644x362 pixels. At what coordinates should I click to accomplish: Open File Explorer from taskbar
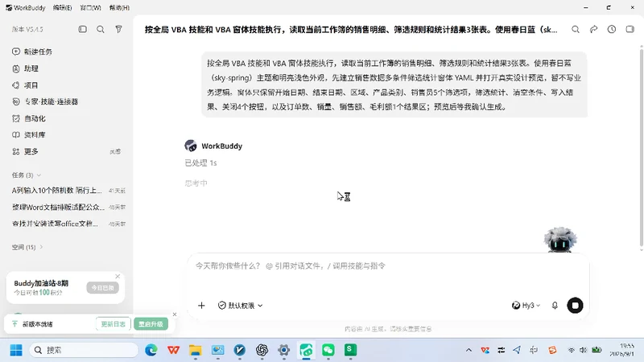tap(196, 350)
